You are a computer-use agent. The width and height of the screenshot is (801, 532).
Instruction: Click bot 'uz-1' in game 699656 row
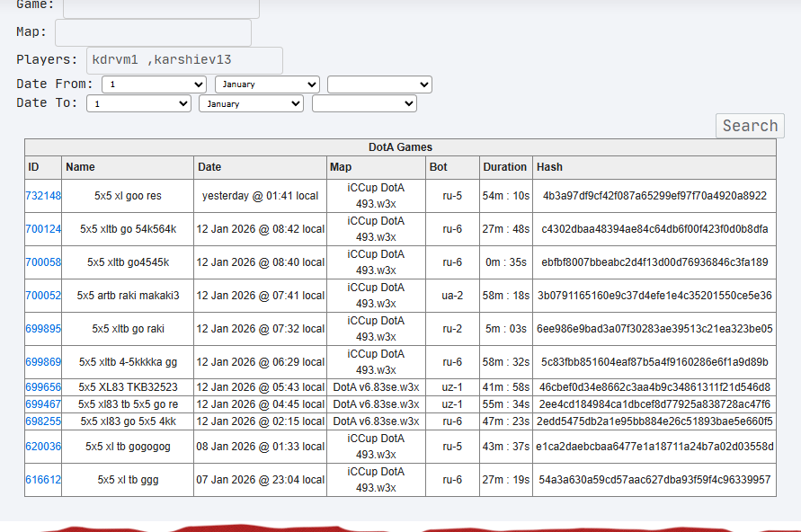pyautogui.click(x=452, y=387)
